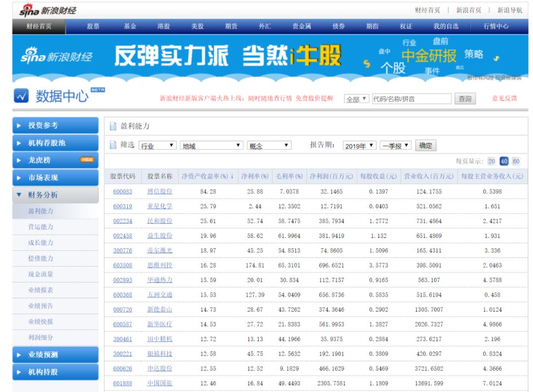Click the document icon next to 盈利能力
This screenshot has height=392, width=533.
113,126
